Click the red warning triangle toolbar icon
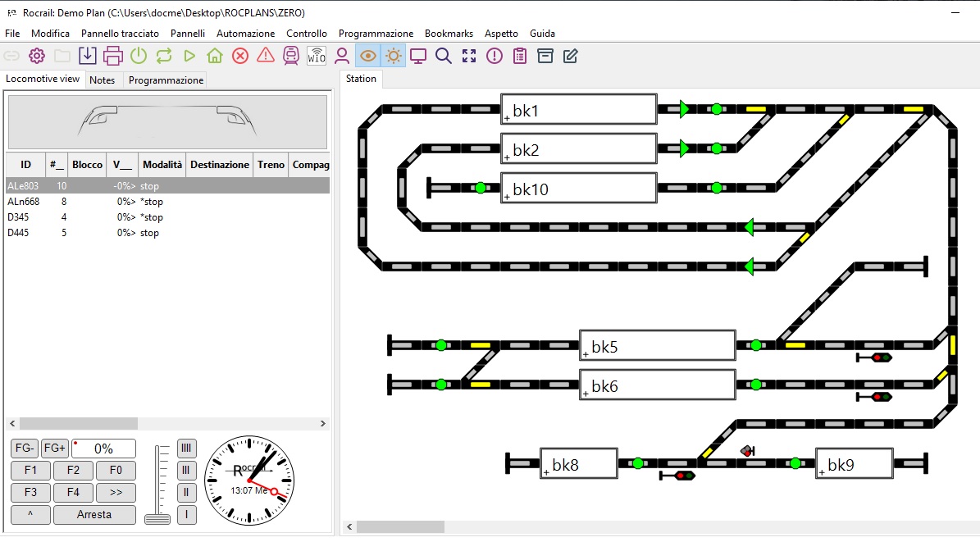980x542 pixels. click(266, 56)
